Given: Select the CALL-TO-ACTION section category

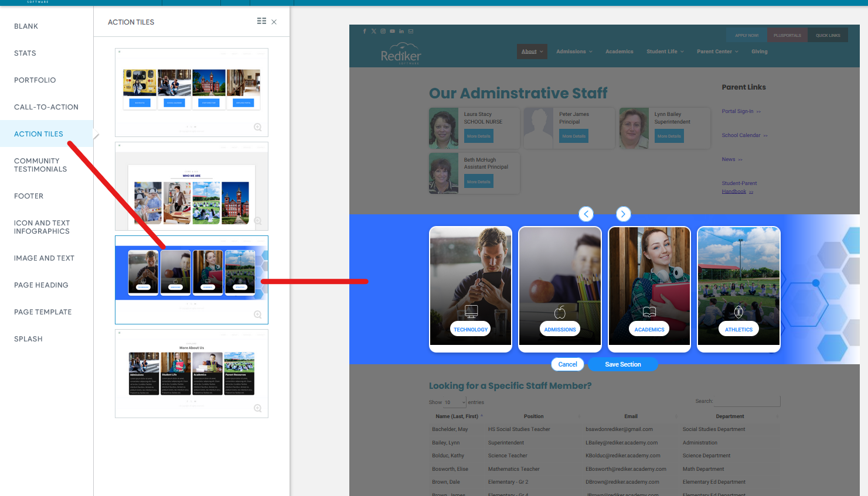Looking at the screenshot, I should (x=46, y=107).
